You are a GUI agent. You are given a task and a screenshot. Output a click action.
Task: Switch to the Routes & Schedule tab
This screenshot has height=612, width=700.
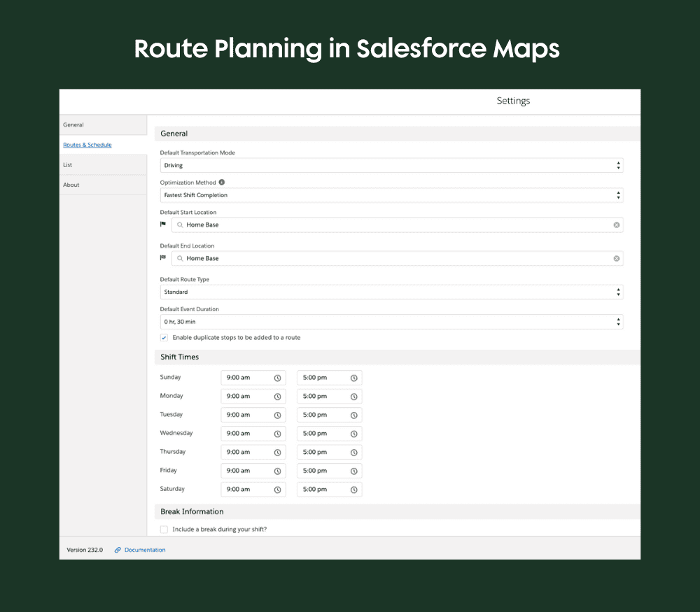click(x=87, y=144)
